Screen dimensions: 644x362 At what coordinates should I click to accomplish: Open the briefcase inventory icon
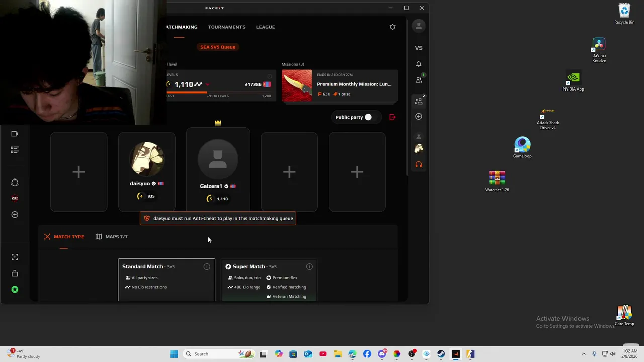coord(15,273)
